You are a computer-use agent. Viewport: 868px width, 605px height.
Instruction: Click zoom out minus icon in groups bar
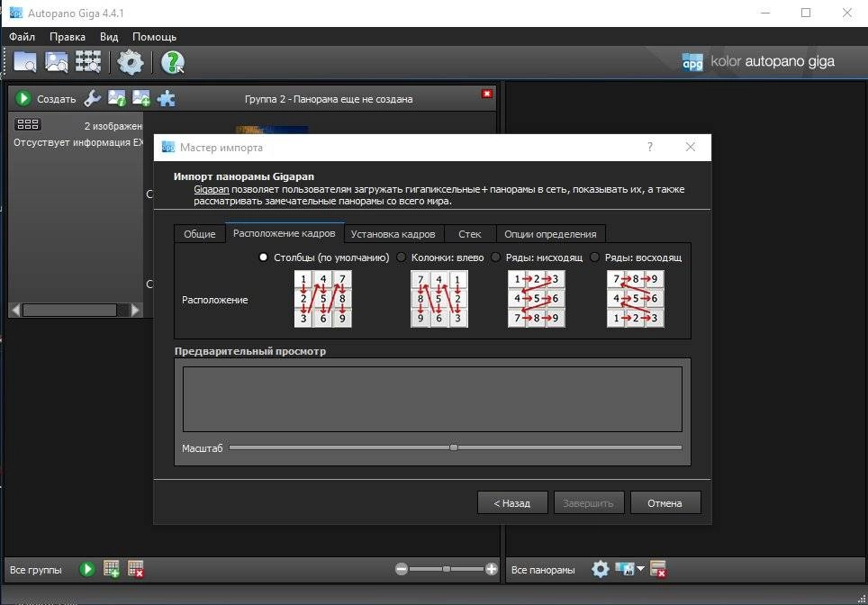(402, 569)
